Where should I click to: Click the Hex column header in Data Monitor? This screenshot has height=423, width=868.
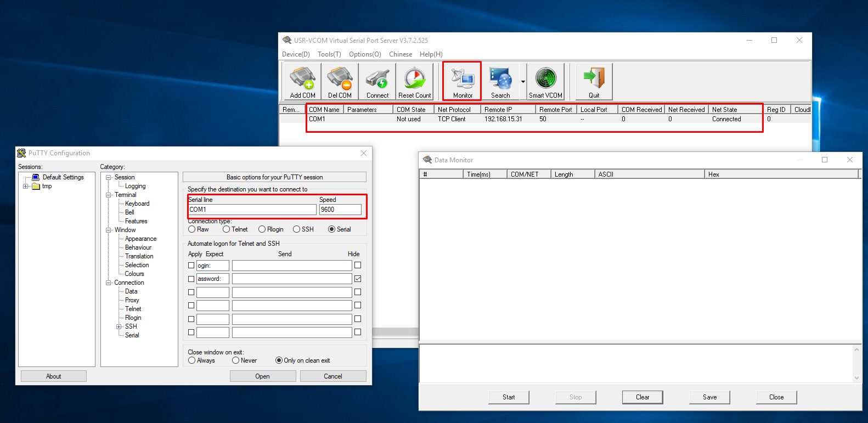[x=781, y=174]
